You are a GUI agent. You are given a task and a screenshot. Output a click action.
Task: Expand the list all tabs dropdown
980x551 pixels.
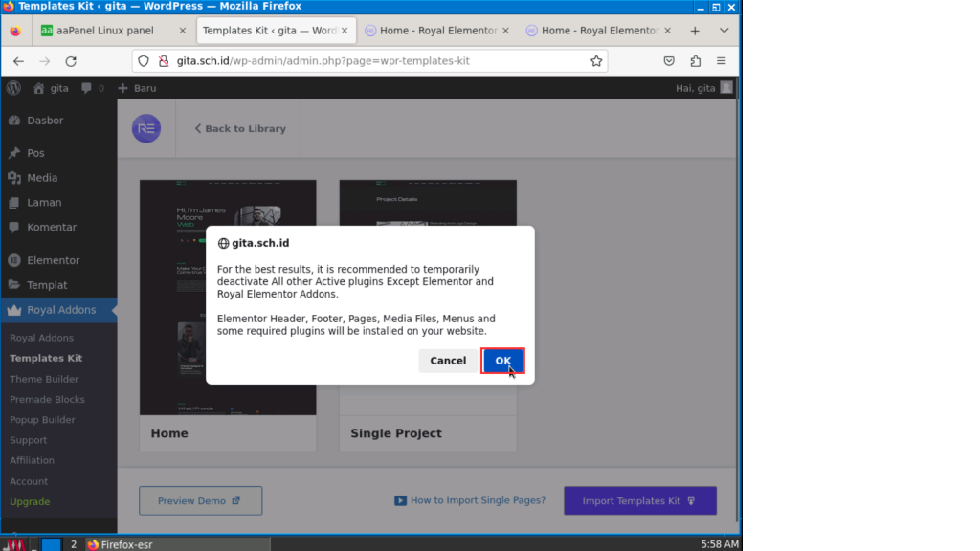(724, 31)
